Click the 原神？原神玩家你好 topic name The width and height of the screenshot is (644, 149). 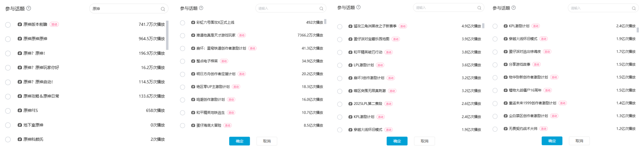coord(41,68)
